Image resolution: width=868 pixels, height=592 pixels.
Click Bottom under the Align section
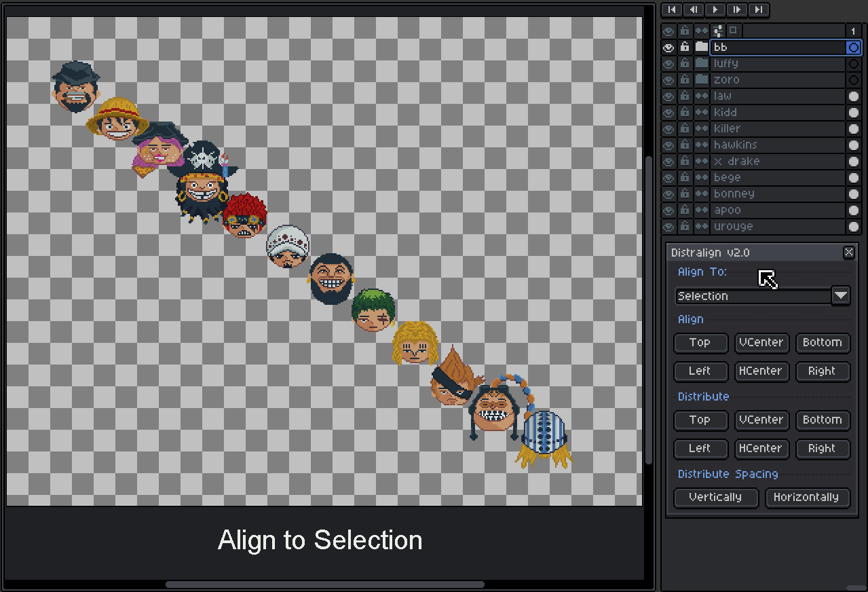pos(823,343)
